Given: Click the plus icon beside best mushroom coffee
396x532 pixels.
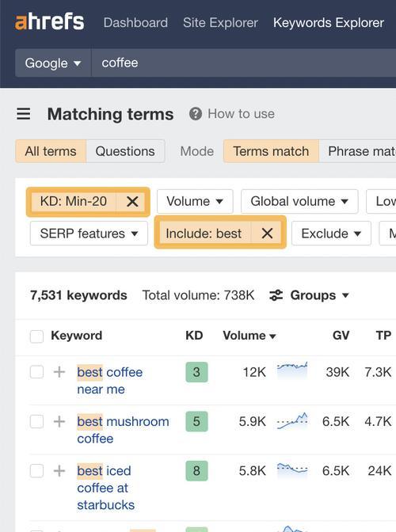Looking at the screenshot, I should [59, 421].
